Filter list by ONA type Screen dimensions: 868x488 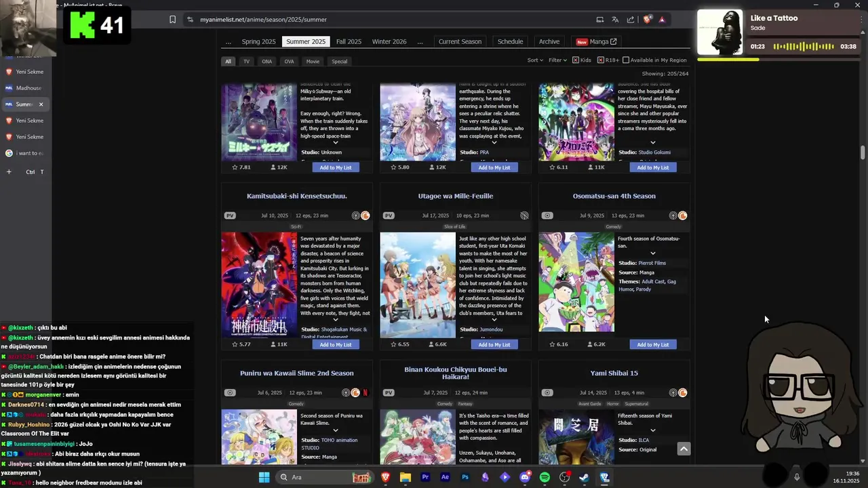267,62
